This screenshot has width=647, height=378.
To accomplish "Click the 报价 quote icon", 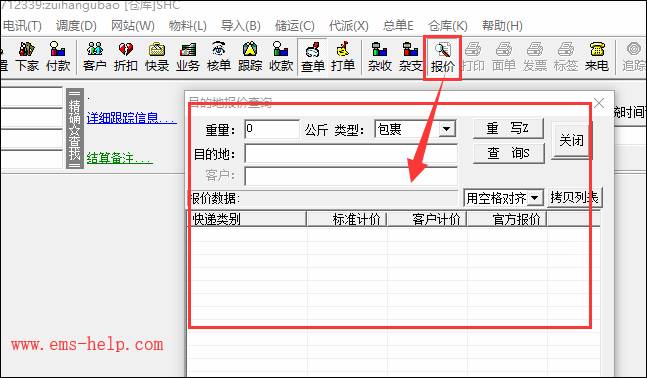I will (x=442, y=57).
